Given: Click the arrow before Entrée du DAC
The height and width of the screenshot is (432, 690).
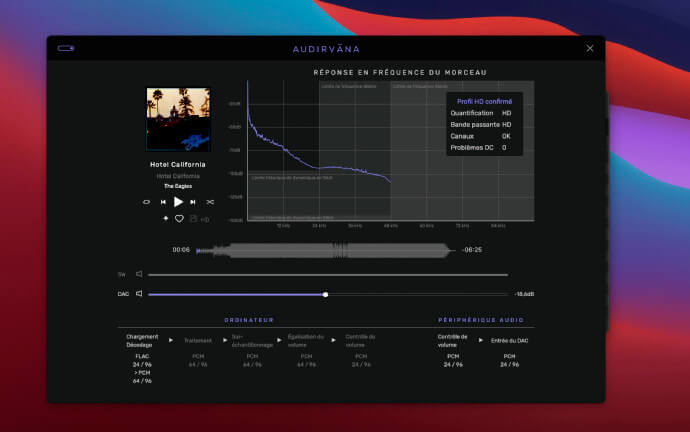Looking at the screenshot, I should pyautogui.click(x=481, y=340).
